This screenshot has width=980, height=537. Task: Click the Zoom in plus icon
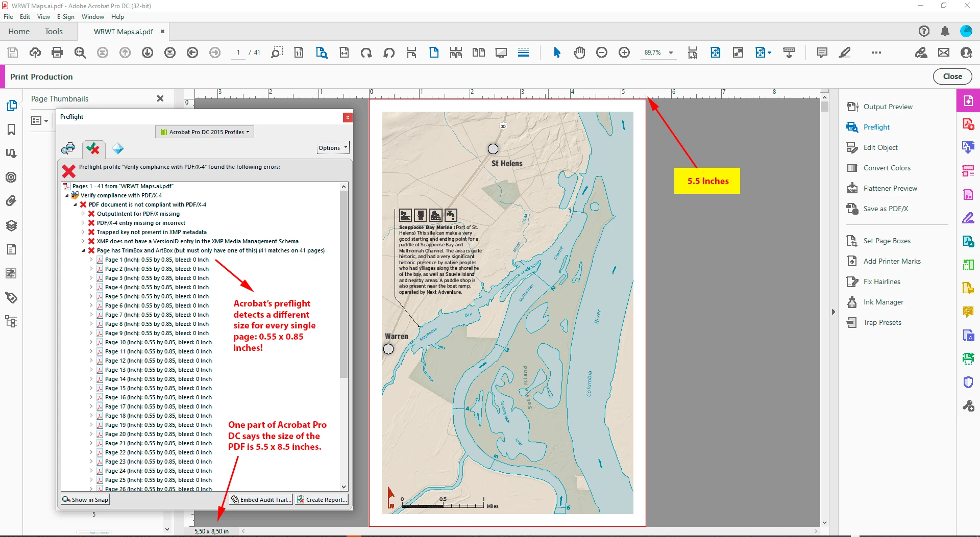tap(624, 53)
